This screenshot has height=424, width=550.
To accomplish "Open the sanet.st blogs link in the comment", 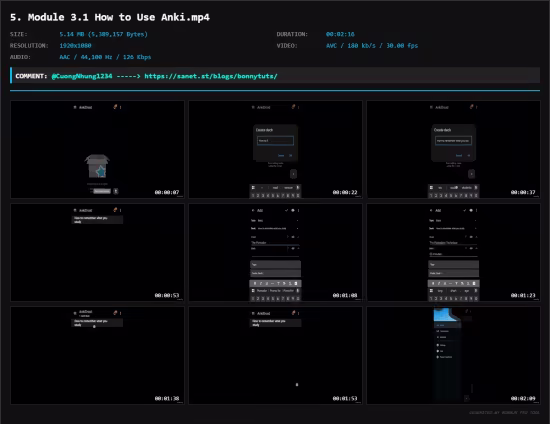I will point(211,76).
